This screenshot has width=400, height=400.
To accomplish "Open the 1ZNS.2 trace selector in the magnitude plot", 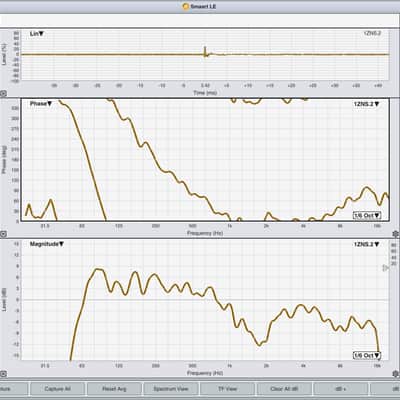I will point(366,244).
